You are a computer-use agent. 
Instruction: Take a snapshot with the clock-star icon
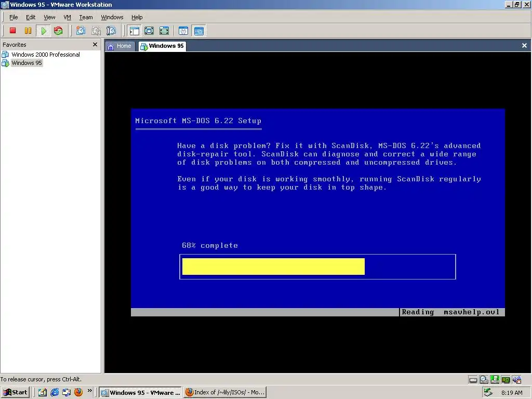coord(81,31)
